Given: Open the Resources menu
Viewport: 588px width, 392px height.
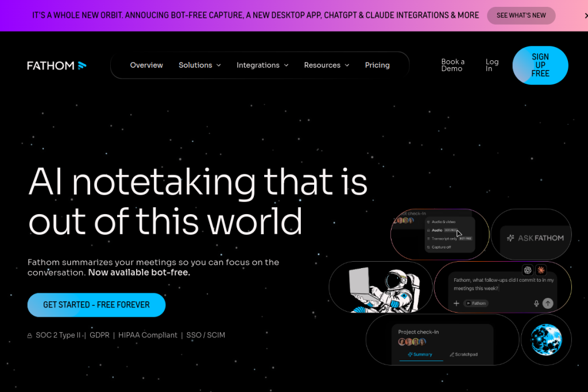Looking at the screenshot, I should (x=326, y=65).
